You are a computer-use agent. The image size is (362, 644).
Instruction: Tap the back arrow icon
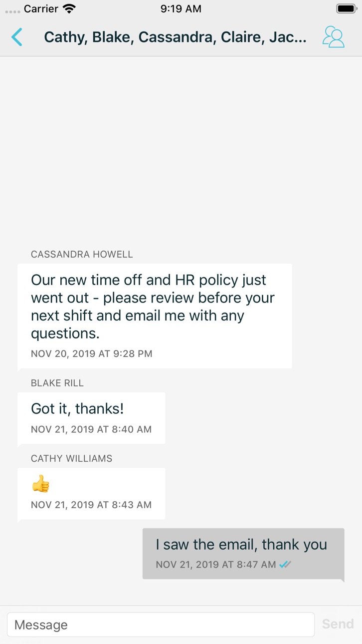[x=17, y=37]
